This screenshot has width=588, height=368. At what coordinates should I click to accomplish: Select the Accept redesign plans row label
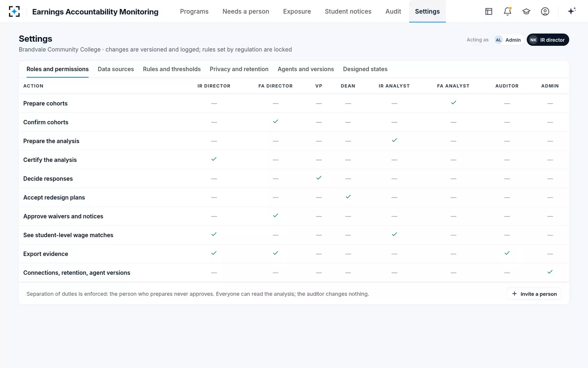54,197
